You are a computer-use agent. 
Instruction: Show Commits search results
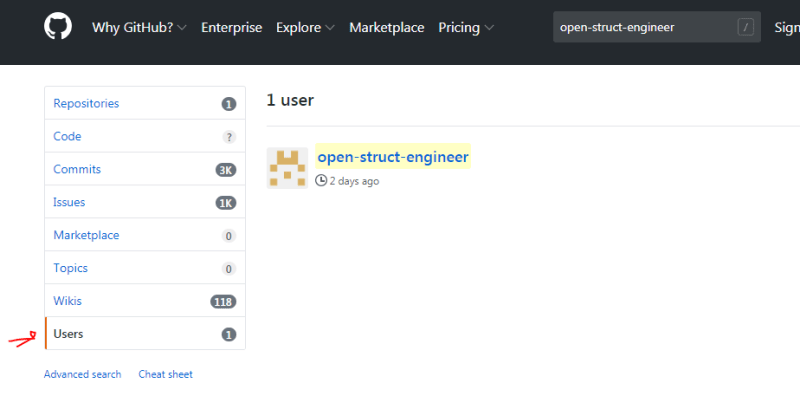coord(145,169)
